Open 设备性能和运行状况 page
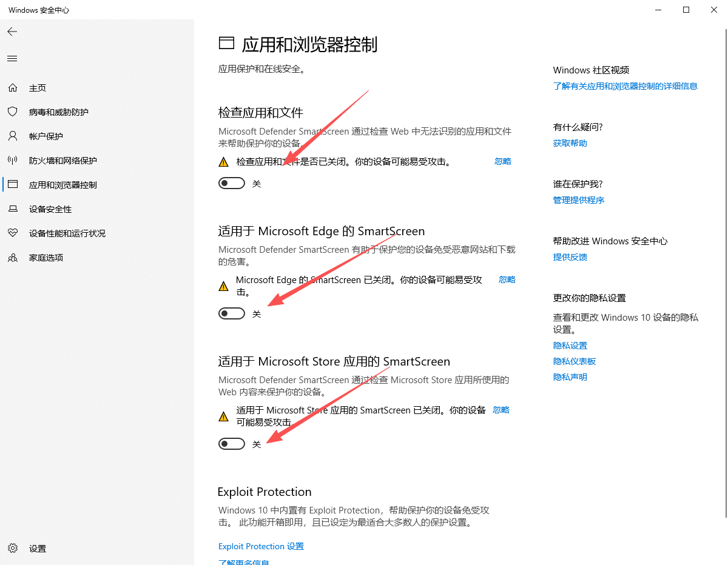728x565 pixels. pyautogui.click(x=67, y=233)
